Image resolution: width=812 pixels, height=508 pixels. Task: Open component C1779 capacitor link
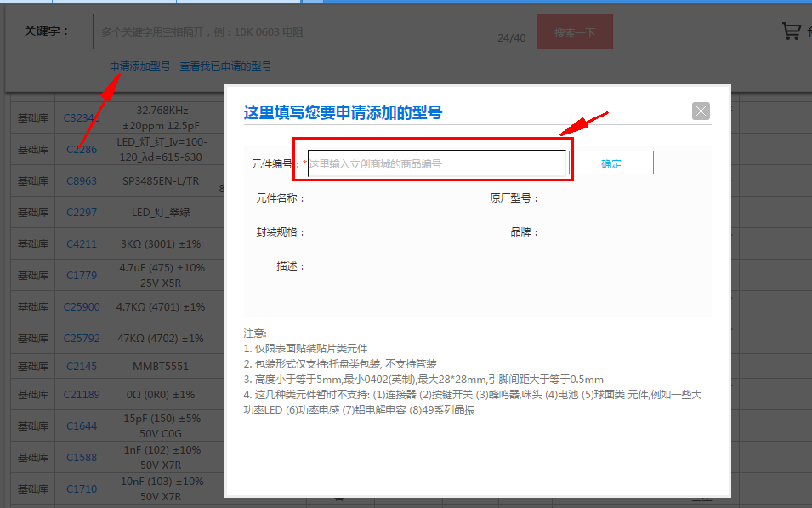[82, 275]
